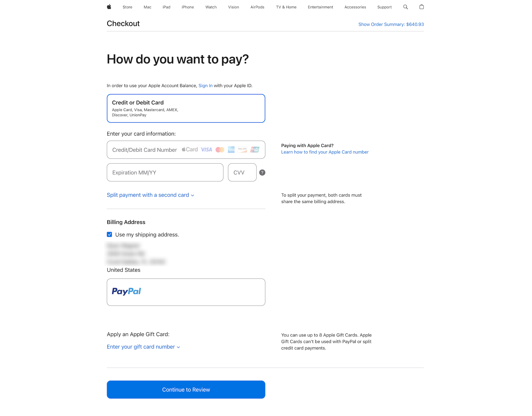Viewport: 532px width, 416px height.
Task: Select Credit or Debit Card payment option
Action: pyautogui.click(x=186, y=108)
